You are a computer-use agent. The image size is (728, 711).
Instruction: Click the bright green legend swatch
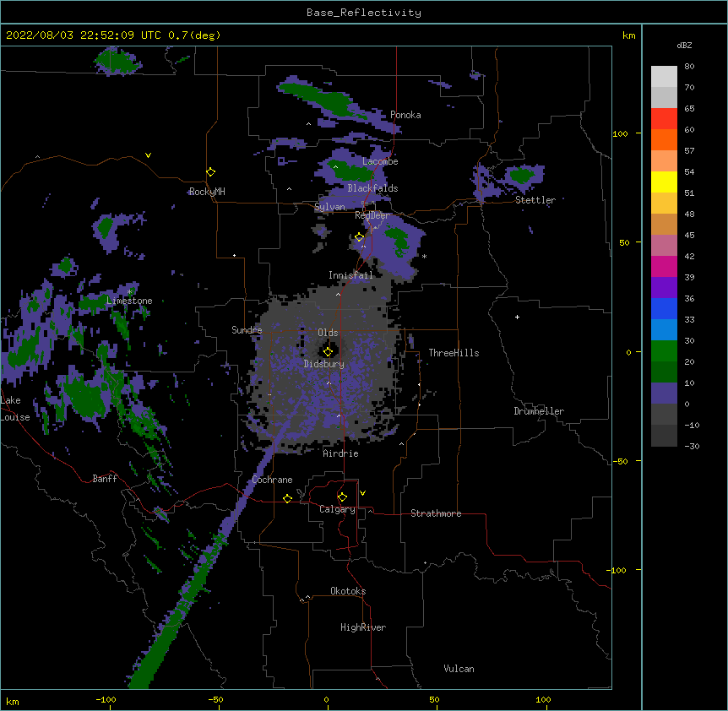[664, 351]
